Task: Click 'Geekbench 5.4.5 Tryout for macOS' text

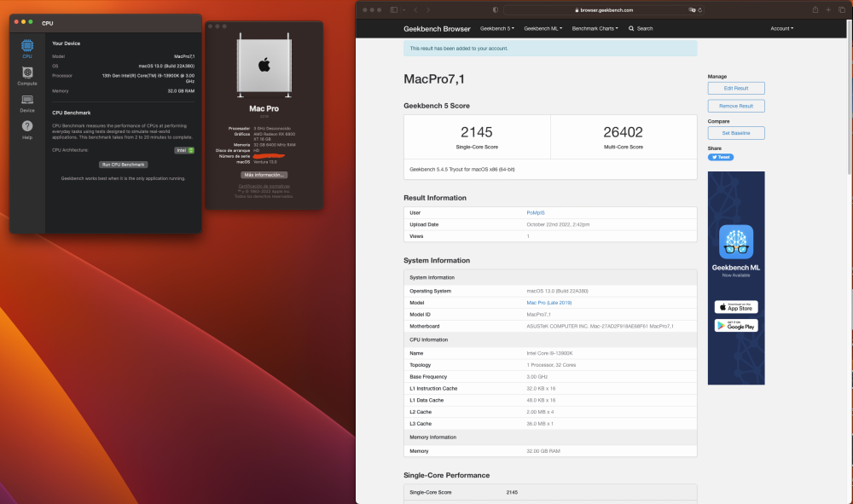Action: point(461,170)
